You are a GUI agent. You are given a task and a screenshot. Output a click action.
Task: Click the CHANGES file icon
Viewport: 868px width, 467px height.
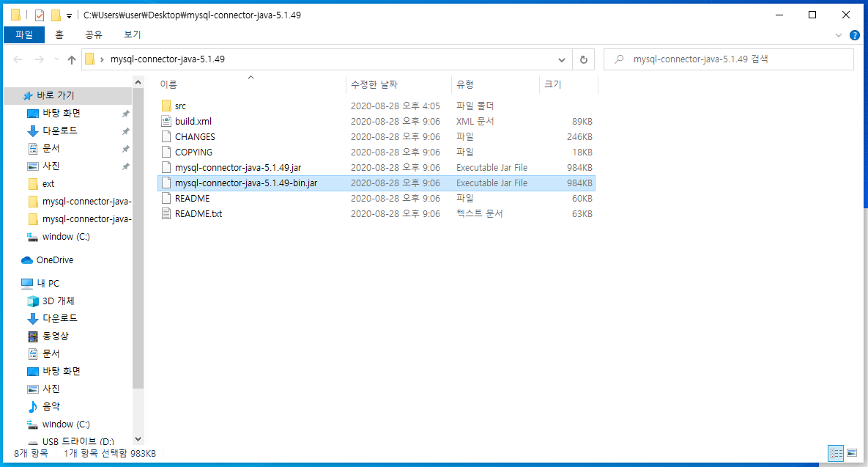(x=166, y=137)
